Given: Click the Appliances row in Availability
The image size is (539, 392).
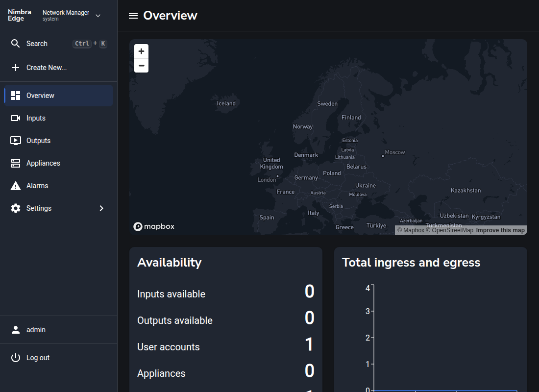Looking at the screenshot, I should point(225,373).
